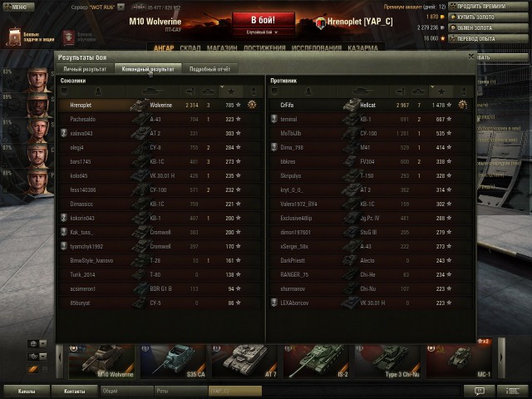532x399 pixels.
Task: Sort enemies by tank column icon
Action: [x=362, y=91]
